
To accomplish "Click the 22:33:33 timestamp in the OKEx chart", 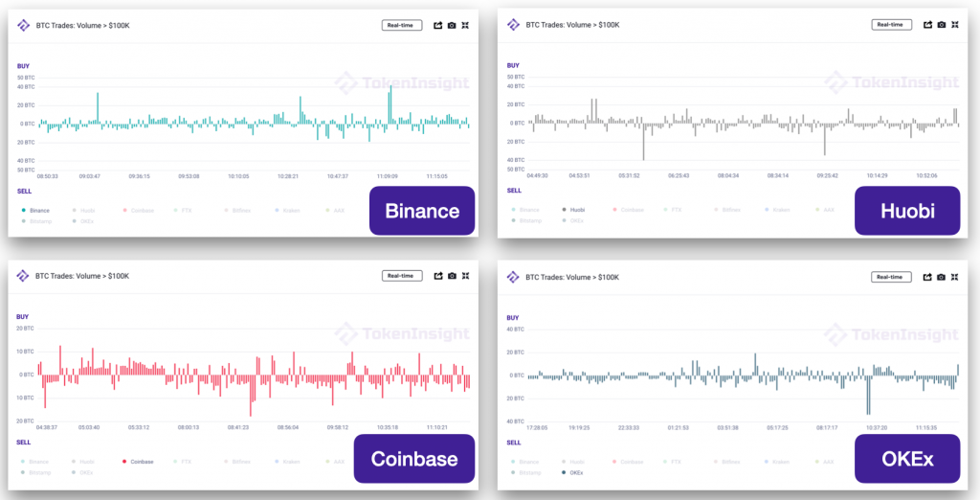I will tap(629, 428).
